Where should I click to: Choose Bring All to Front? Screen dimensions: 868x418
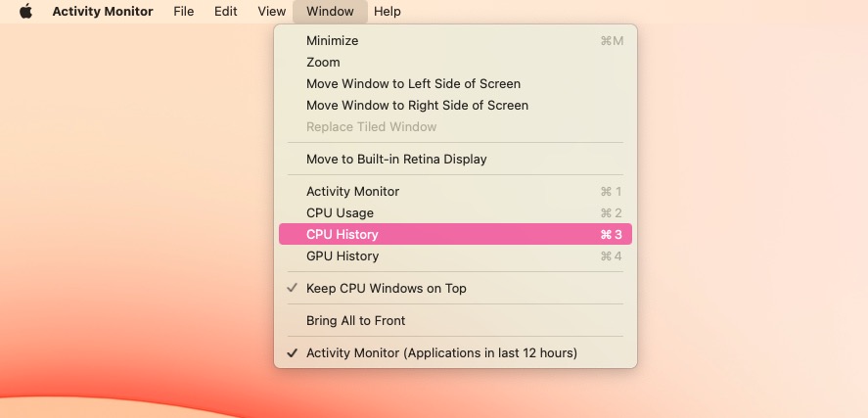pyautogui.click(x=355, y=321)
